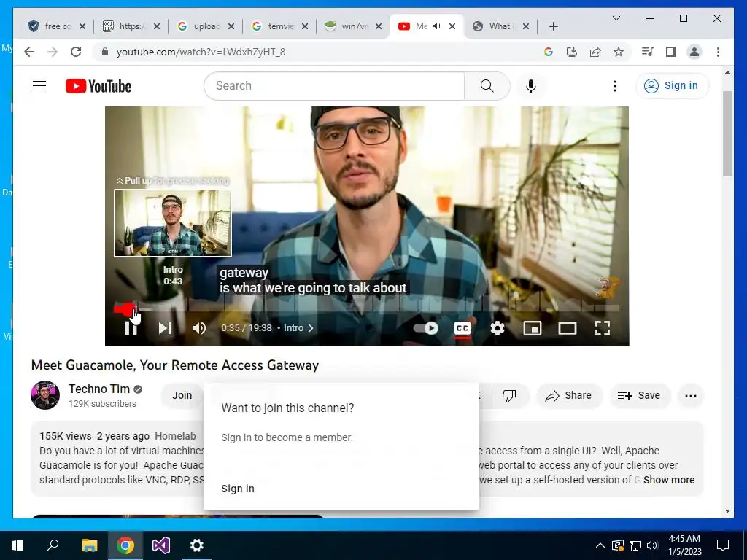Viewport: 747px width, 560px height.
Task: Open the YouTube hamburger guide menu
Action: [39, 86]
